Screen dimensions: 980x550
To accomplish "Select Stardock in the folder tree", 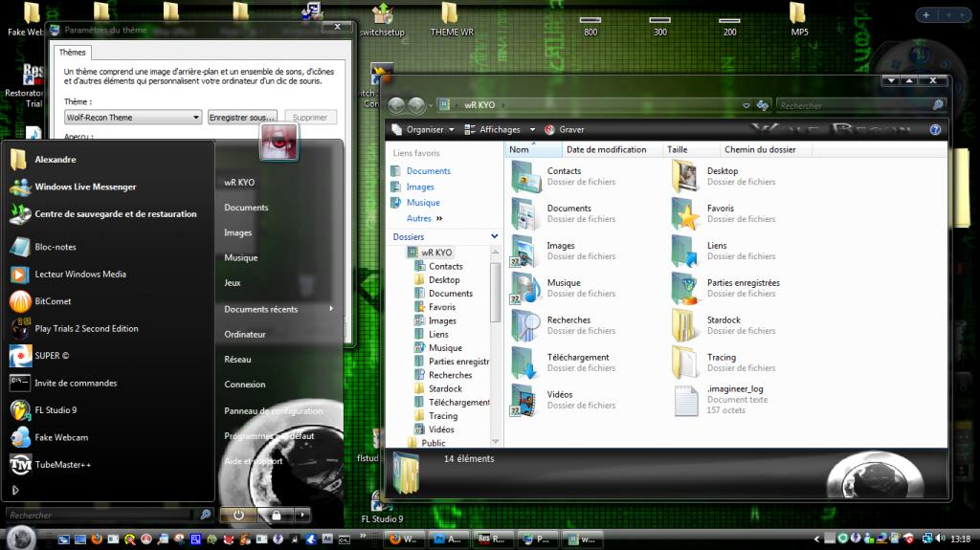I will pos(445,388).
